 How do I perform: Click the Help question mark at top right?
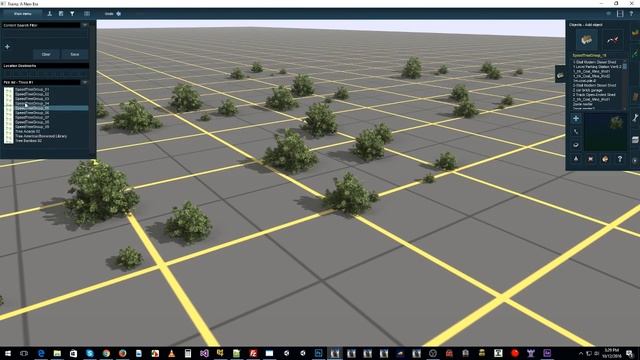pyautogui.click(x=631, y=13)
